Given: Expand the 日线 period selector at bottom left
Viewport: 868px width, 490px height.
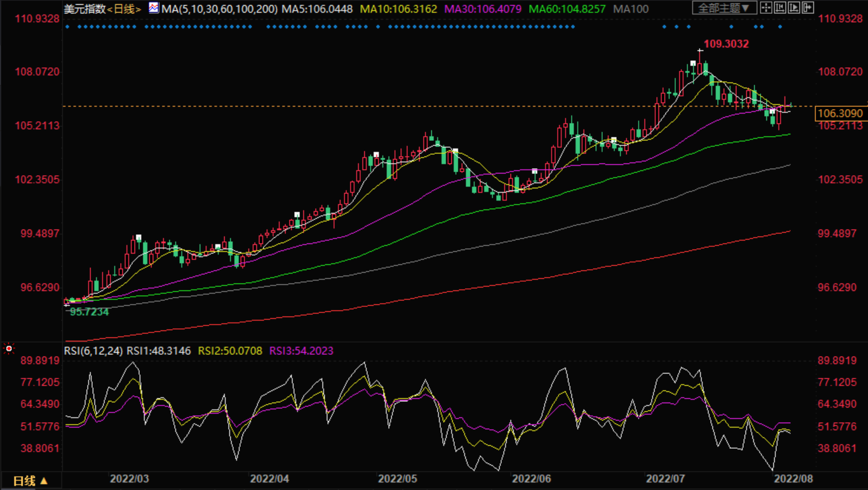Looking at the screenshot, I should click(x=30, y=481).
